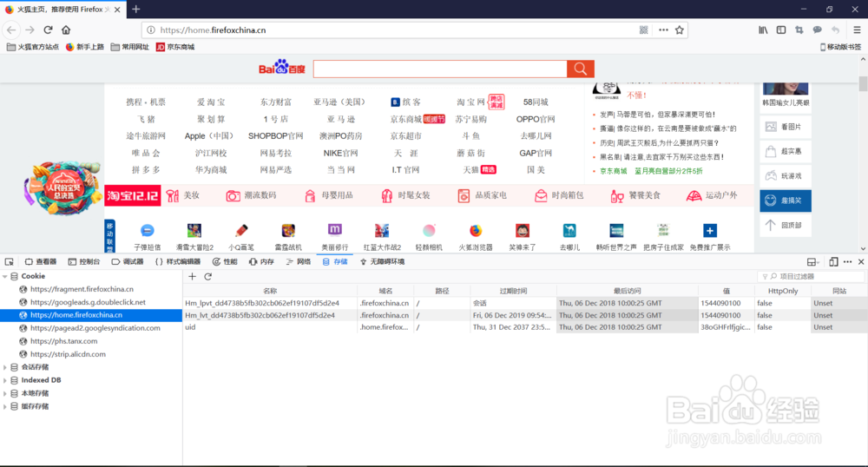
Task: Expand the 本地存储 tree node
Action: point(5,393)
